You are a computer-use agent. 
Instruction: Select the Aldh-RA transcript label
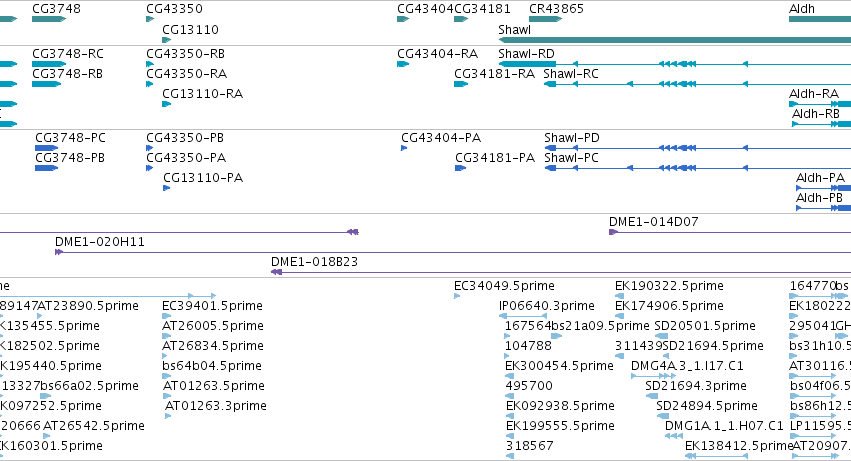[814, 94]
